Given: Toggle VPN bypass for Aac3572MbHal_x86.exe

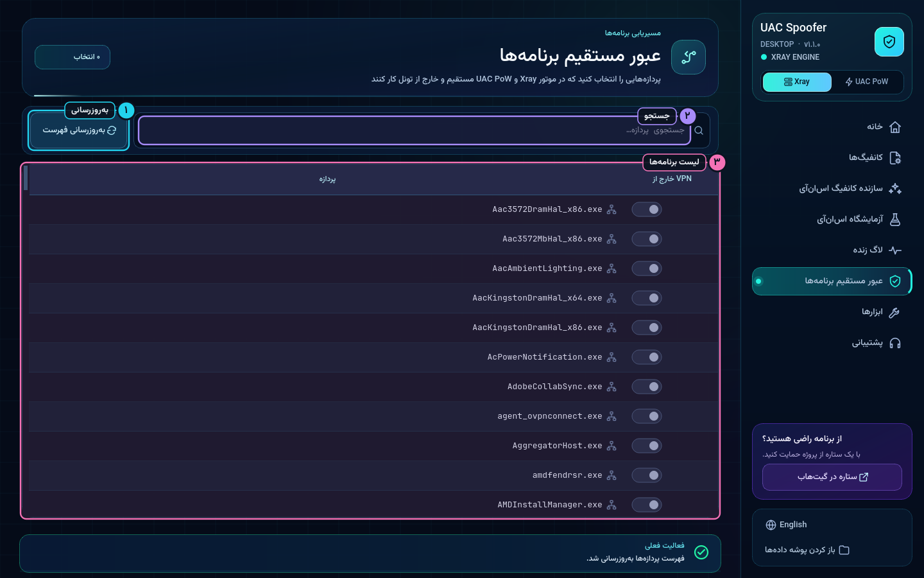Looking at the screenshot, I should [x=647, y=239].
